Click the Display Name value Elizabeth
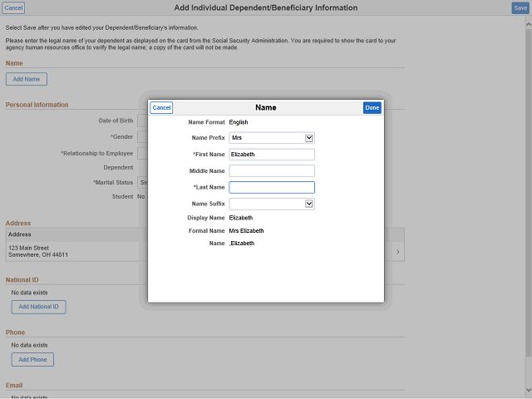 coord(241,218)
